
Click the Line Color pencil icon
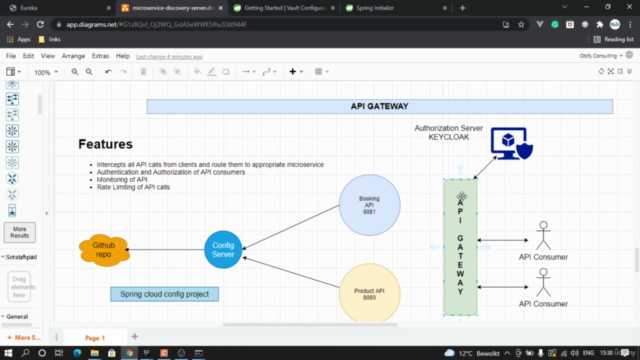point(211,72)
